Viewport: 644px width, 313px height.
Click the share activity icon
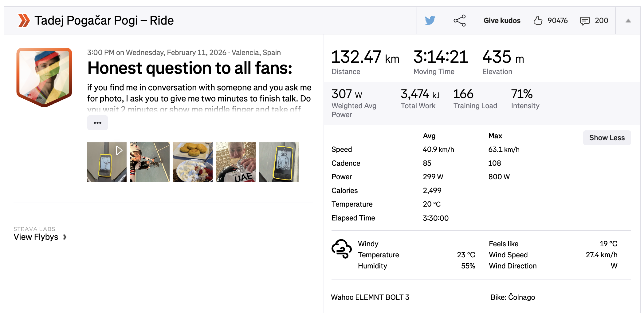pos(460,21)
